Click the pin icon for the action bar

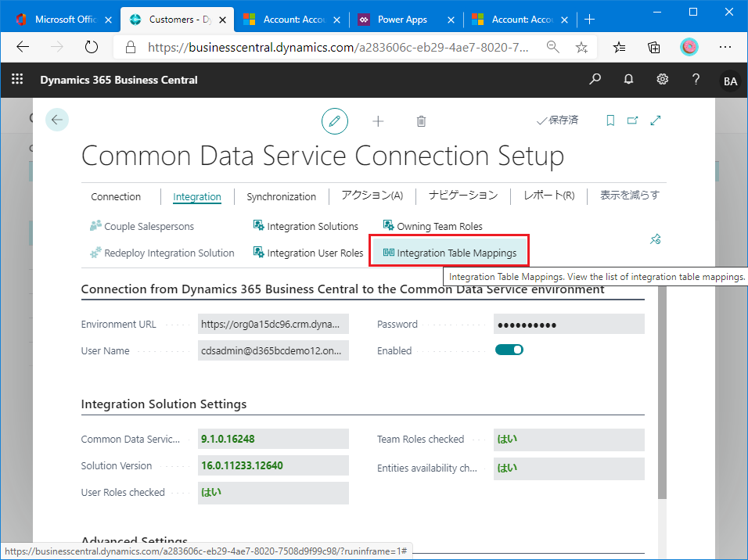656,239
